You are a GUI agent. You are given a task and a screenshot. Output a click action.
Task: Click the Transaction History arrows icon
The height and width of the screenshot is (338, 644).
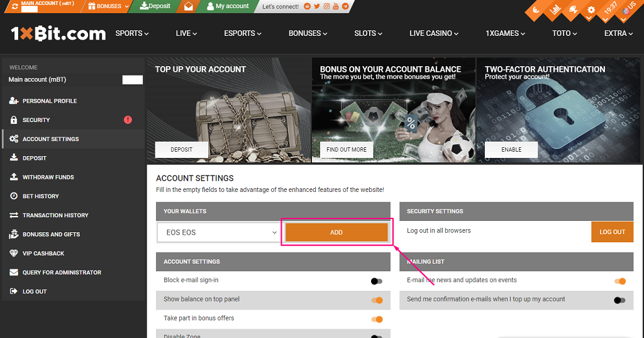point(14,215)
